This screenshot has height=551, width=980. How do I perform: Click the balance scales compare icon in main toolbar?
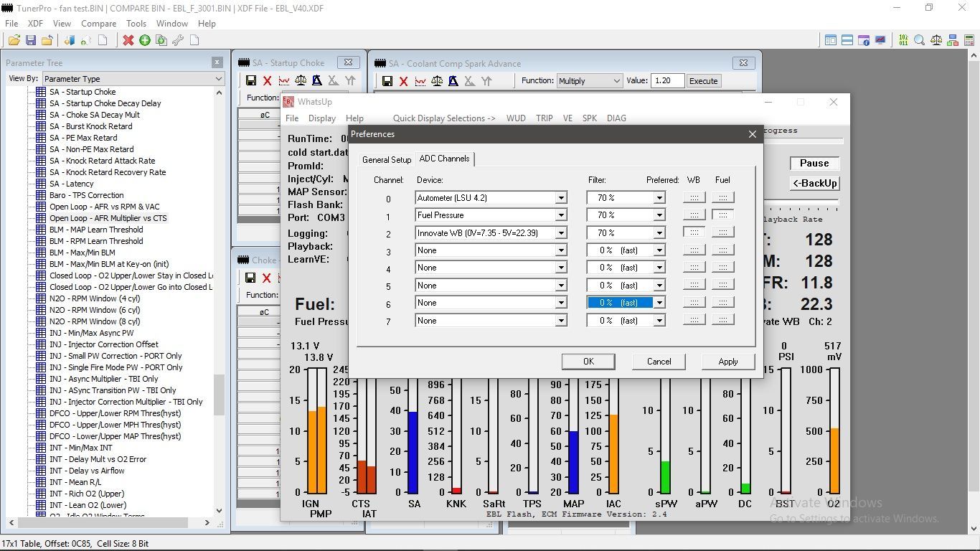tap(936, 40)
